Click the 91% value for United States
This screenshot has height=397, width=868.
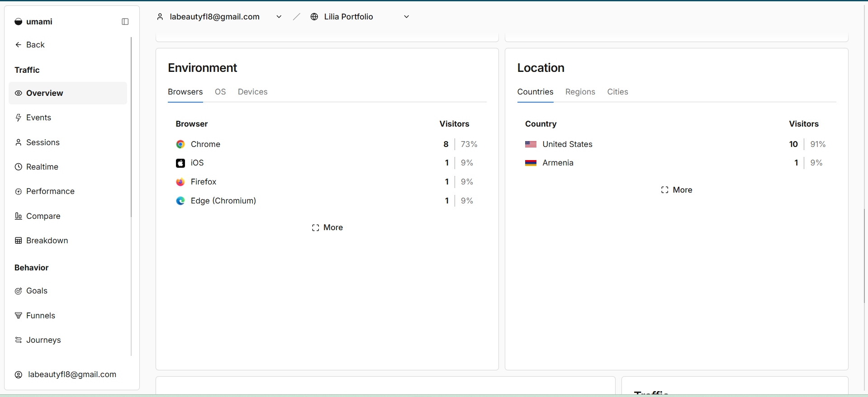click(x=818, y=144)
